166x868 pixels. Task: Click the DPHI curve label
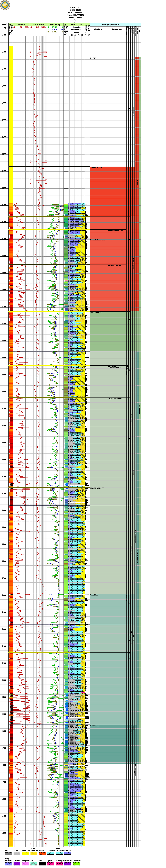click(x=54, y=32)
